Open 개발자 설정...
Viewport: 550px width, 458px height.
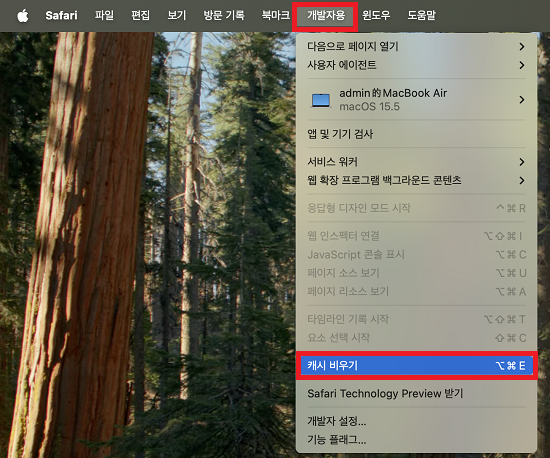click(x=416, y=421)
